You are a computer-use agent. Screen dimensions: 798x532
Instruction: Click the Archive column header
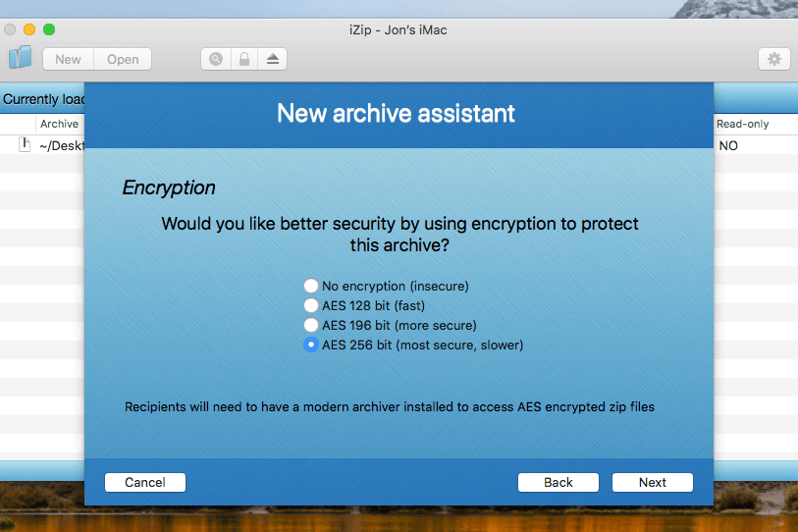coord(59,125)
